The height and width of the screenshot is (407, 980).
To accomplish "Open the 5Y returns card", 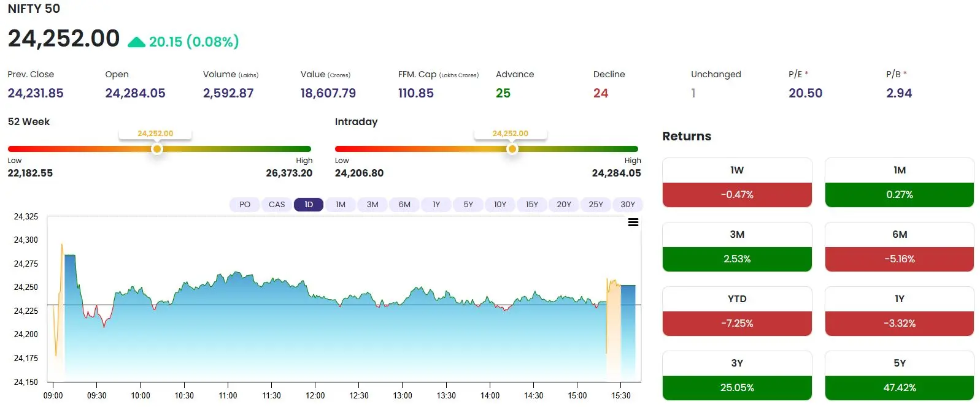I will [x=900, y=376].
